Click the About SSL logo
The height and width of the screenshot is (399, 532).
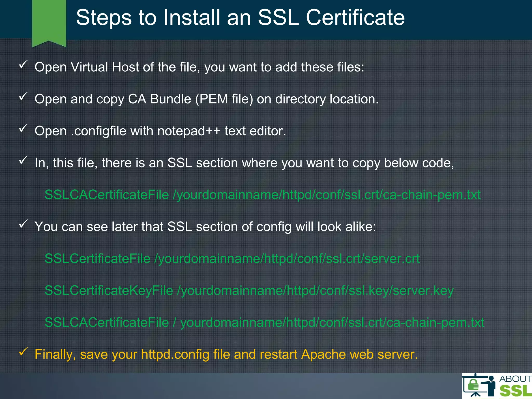click(497, 386)
